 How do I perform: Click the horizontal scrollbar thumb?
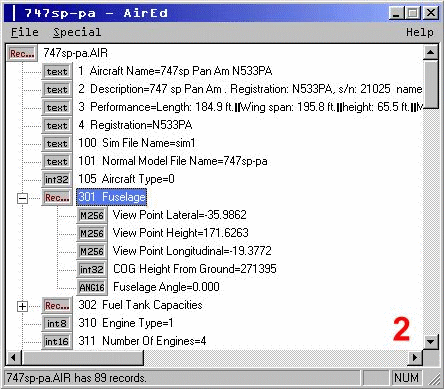(83, 358)
